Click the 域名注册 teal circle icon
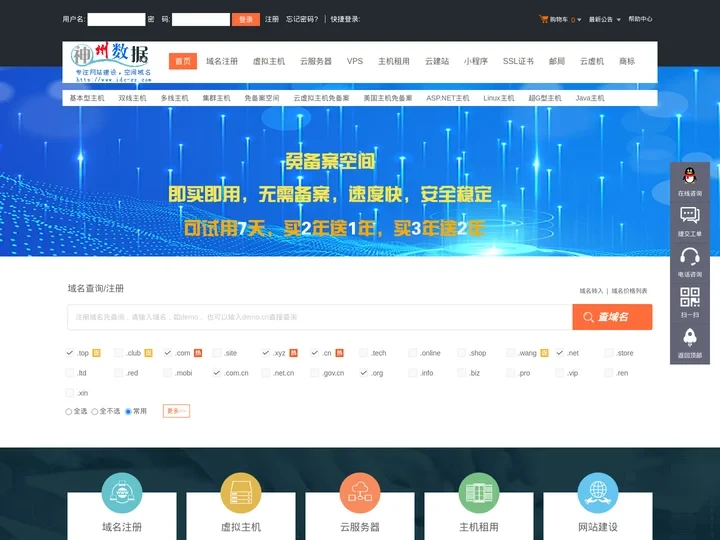Image resolution: width=720 pixels, height=540 pixels. pos(122,493)
